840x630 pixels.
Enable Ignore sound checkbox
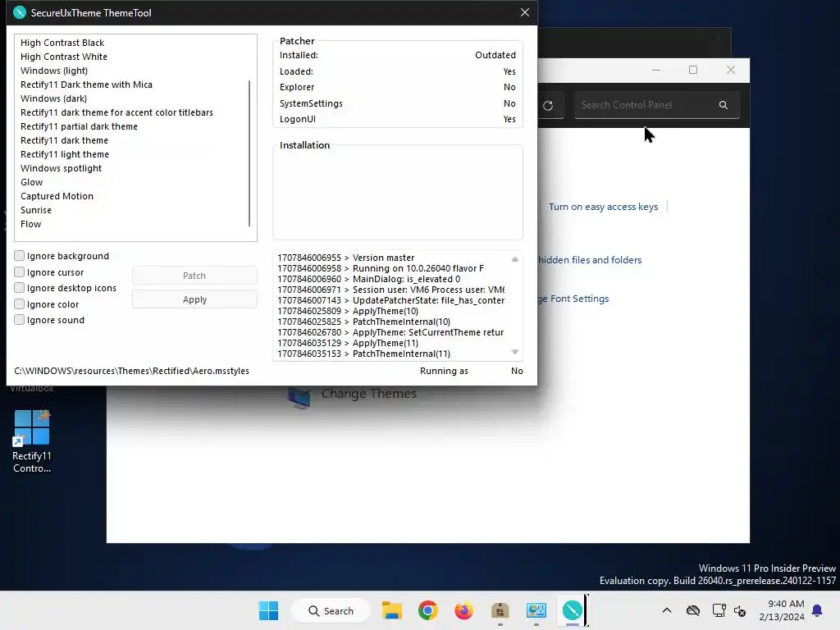(20, 320)
